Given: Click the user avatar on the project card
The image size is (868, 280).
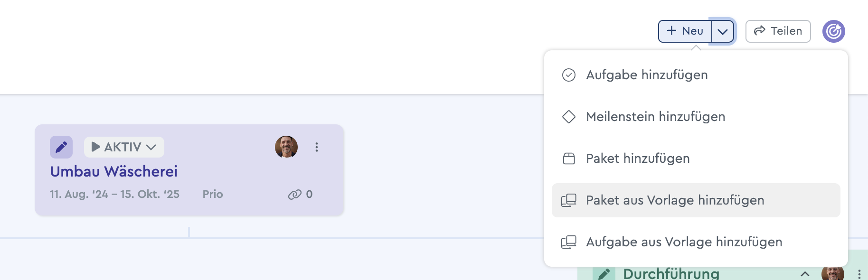Looking at the screenshot, I should (286, 147).
